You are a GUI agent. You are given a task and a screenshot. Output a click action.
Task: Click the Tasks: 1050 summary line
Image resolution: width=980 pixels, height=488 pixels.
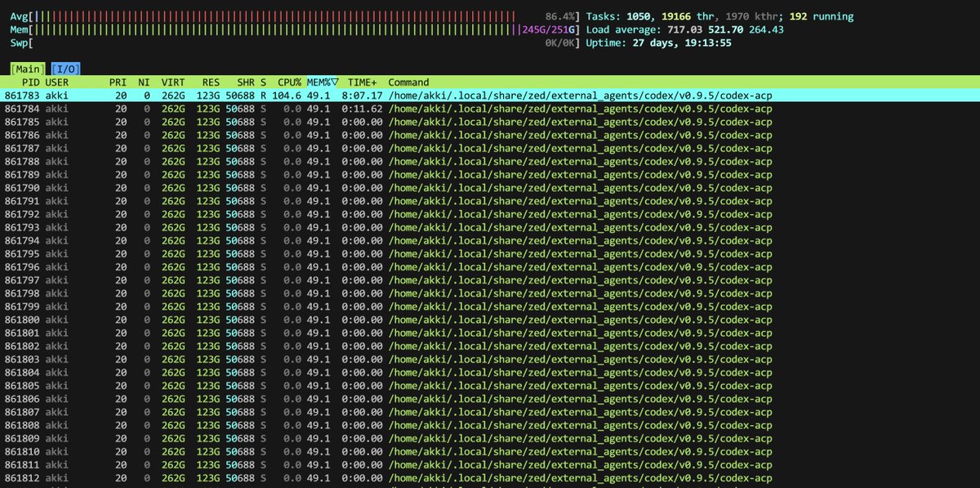[x=719, y=16]
